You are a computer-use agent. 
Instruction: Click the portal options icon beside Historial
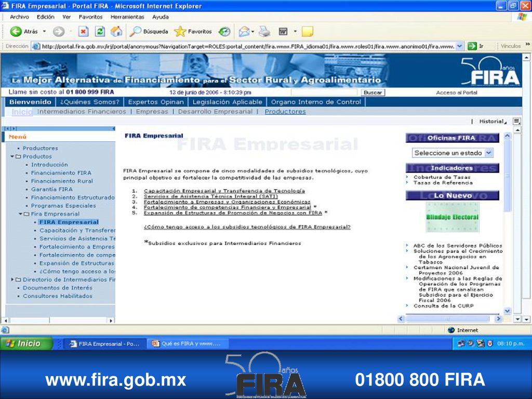pos(516,121)
